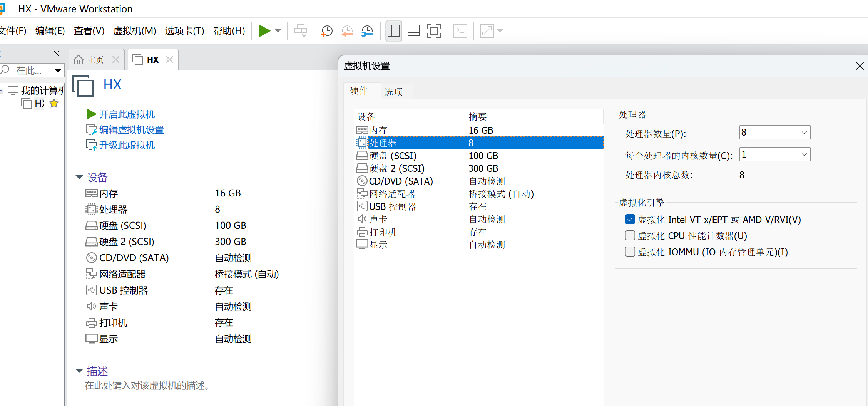
Task: Open the 虚拟机(M) menu
Action: coord(134,31)
